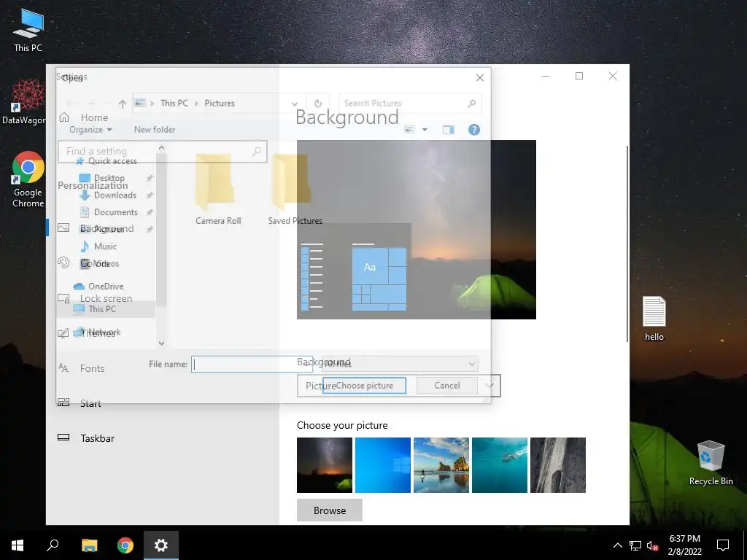Select This PC desktop icon
This screenshot has width=747, height=560.
[x=28, y=31]
